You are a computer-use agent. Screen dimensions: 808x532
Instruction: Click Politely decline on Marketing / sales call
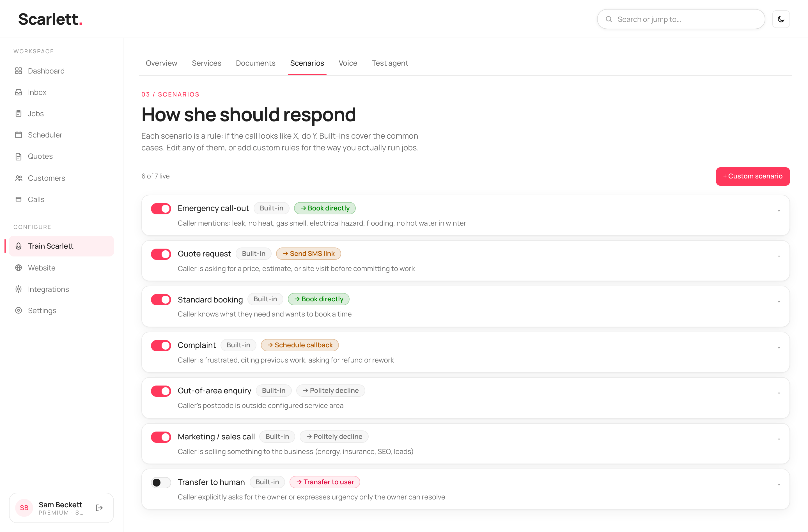click(x=334, y=437)
